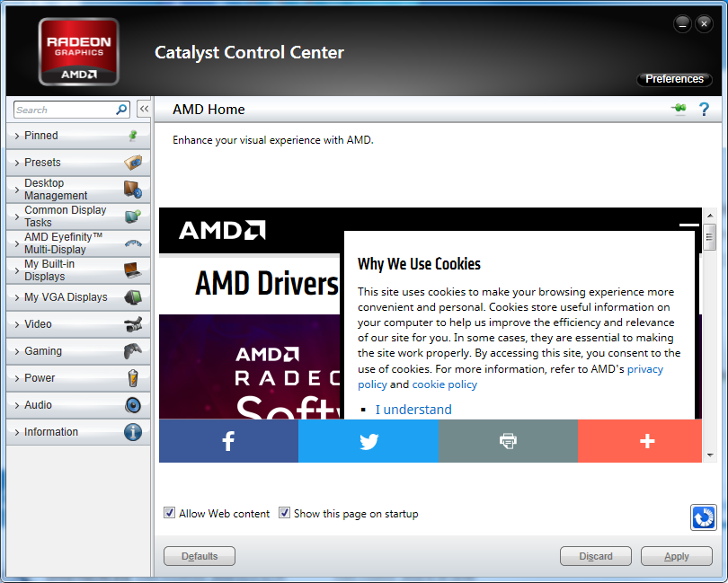728x583 pixels.
Task: Expand AMD Eyefinity Multi-Display section
Action: click(78, 243)
